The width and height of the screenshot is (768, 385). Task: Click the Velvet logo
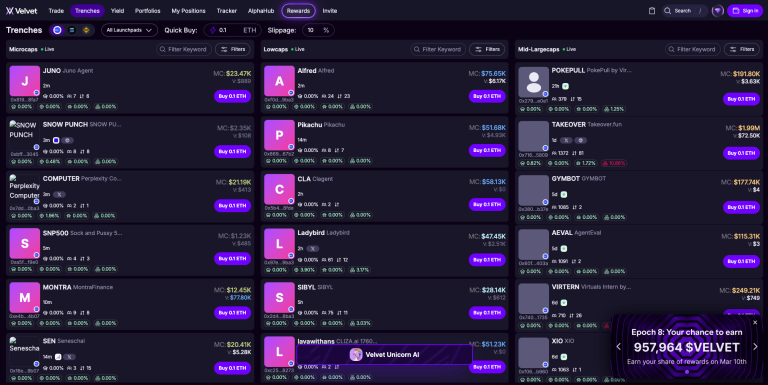22,11
